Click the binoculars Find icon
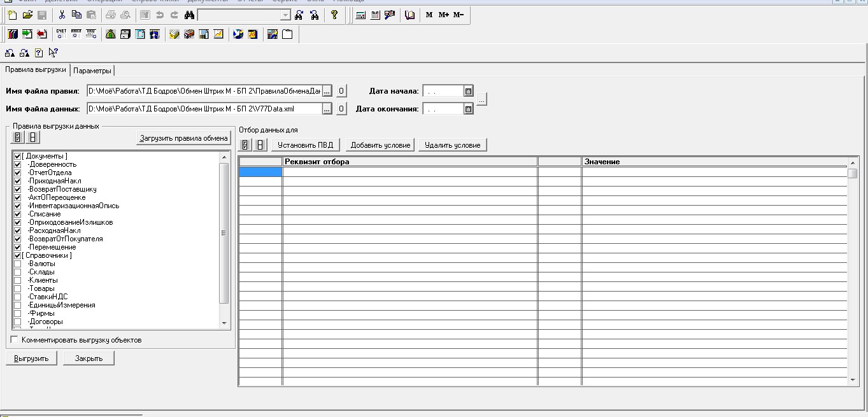Viewport: 868px width, 417px height. (x=189, y=15)
